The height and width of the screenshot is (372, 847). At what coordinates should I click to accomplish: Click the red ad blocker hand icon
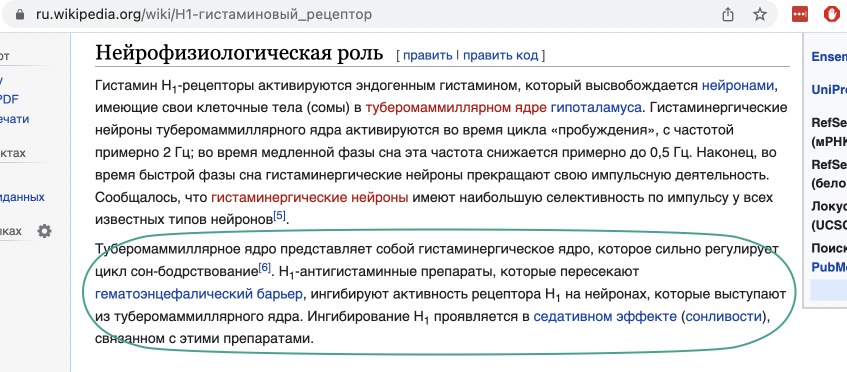831,14
